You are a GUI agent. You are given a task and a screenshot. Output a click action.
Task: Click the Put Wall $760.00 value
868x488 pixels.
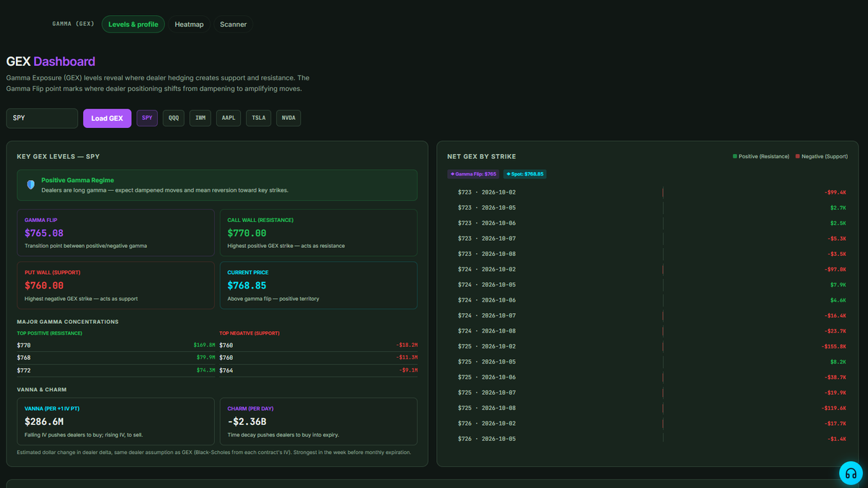(44, 286)
